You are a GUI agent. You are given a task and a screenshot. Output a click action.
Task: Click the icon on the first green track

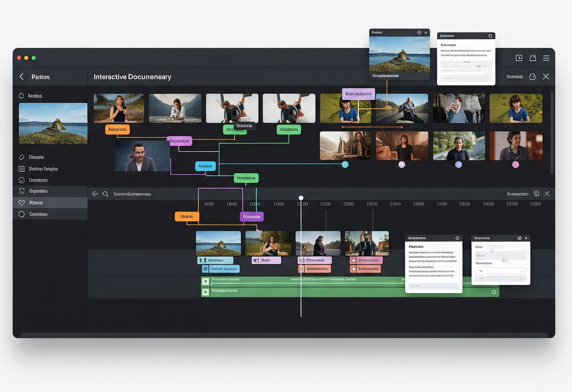(x=206, y=281)
